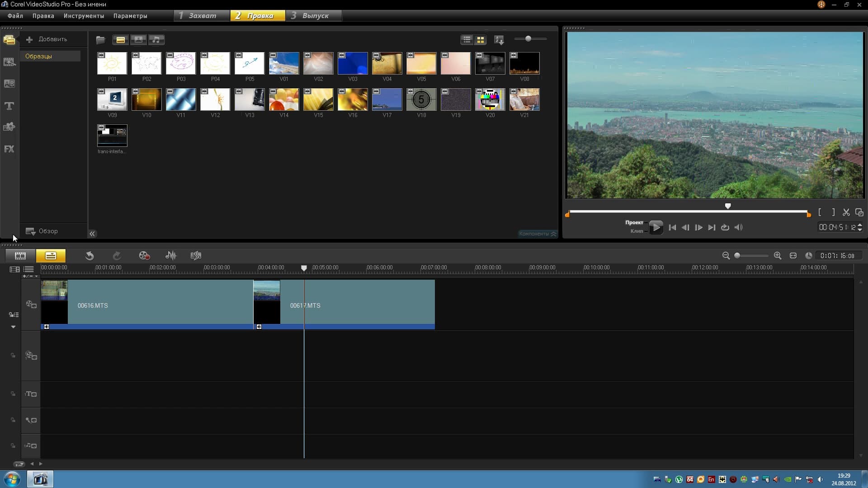Collapse library panel with double chevron

pyautogui.click(x=92, y=234)
